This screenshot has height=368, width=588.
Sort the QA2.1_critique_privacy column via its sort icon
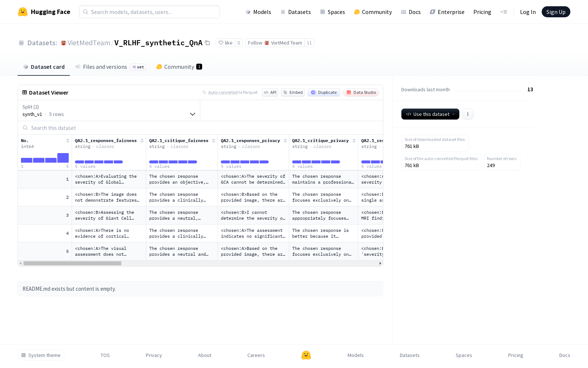click(354, 141)
